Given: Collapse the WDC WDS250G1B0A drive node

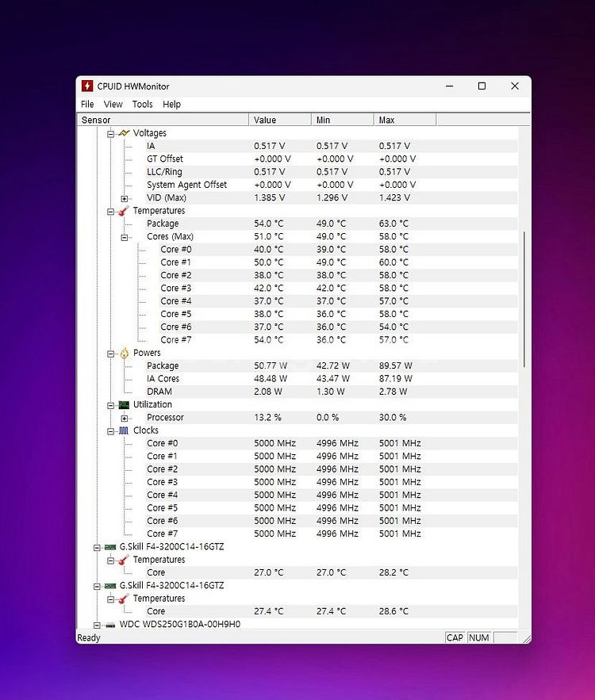Looking at the screenshot, I should click(97, 625).
